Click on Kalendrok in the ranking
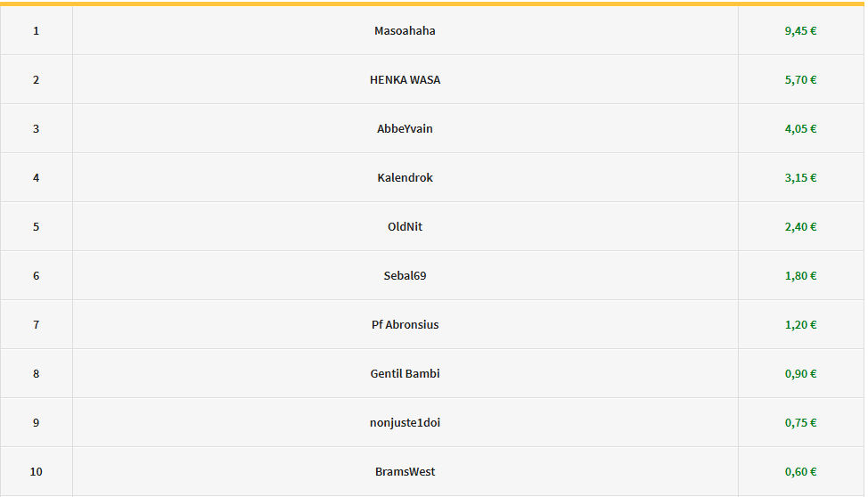868x497 pixels. click(405, 178)
